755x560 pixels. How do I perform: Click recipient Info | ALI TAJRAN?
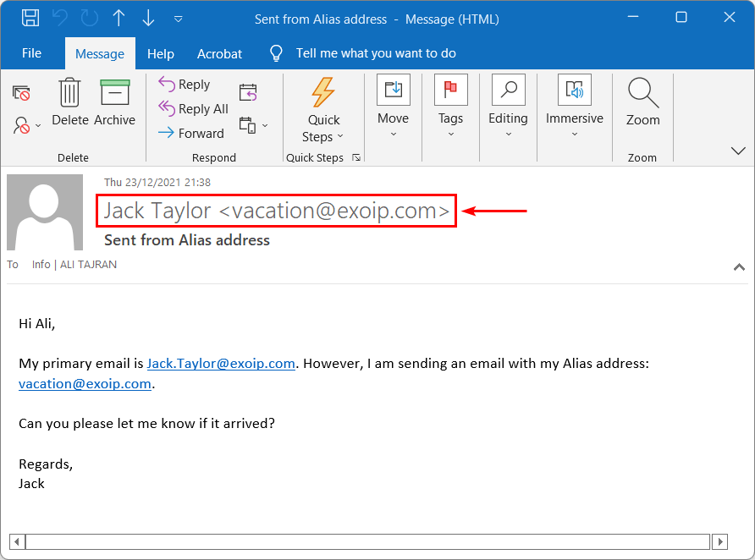pos(74,265)
